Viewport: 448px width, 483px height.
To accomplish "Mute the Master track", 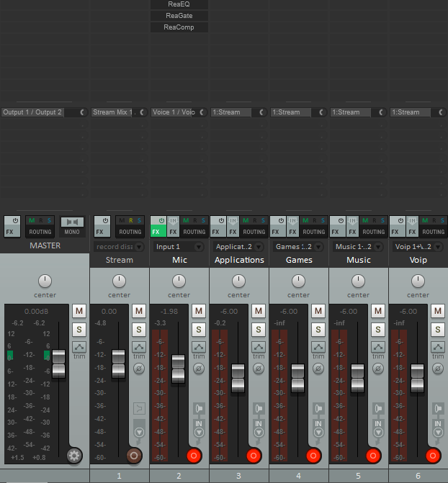I will 79,311.
